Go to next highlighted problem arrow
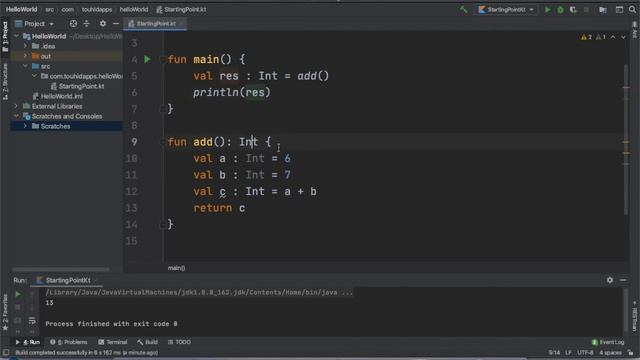 (x=623, y=37)
